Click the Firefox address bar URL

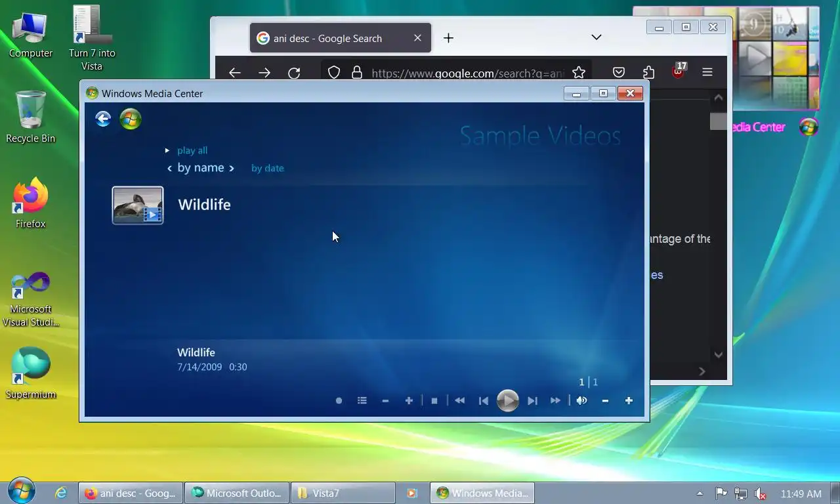pyautogui.click(x=467, y=73)
